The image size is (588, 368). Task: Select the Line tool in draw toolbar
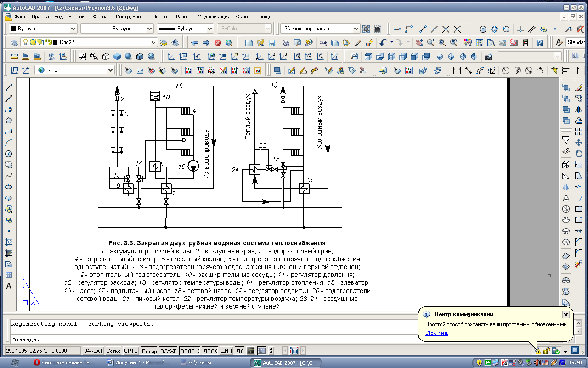9,87
